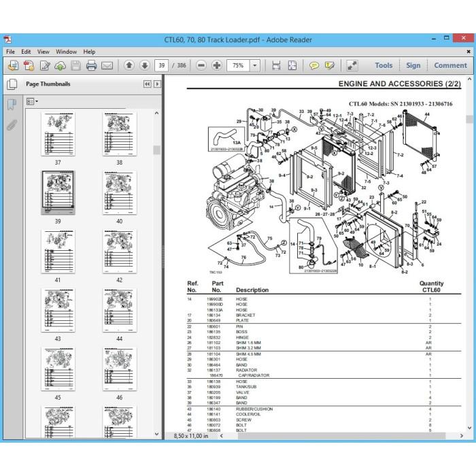Click the HINGE row description
The image size is (476, 476).
(x=242, y=337)
